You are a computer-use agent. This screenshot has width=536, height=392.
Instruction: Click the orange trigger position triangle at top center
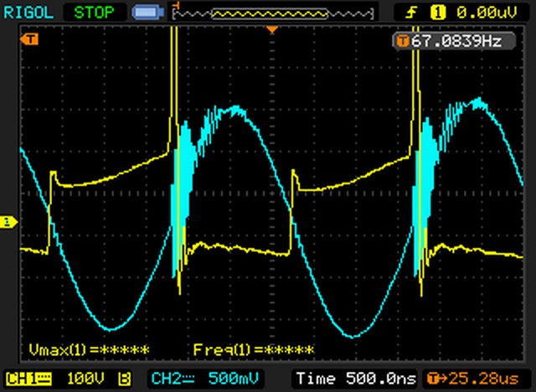[271, 31]
